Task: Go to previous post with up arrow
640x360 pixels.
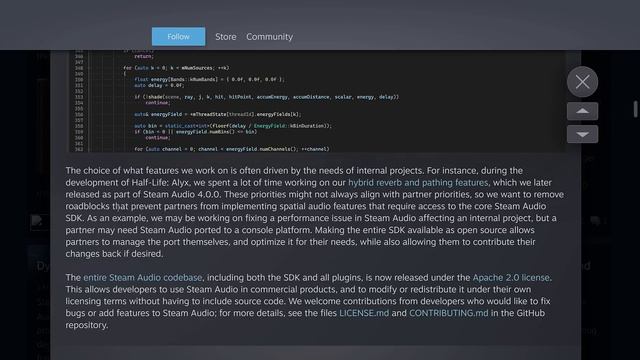Action: 582,111
